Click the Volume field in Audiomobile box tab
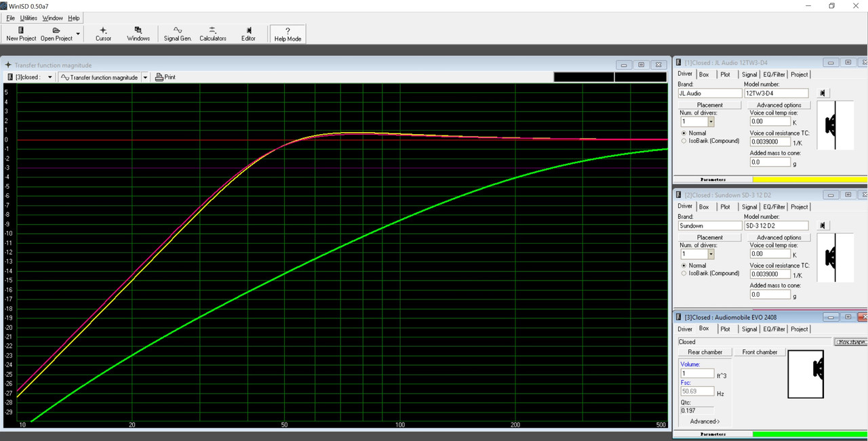The width and height of the screenshot is (868, 441). click(697, 373)
